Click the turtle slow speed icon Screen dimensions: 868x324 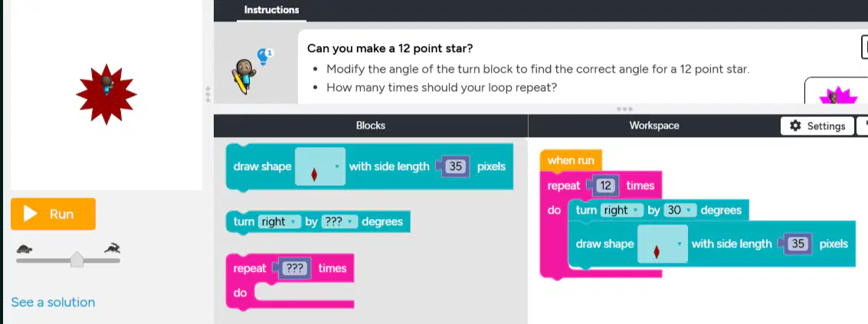[x=25, y=249]
